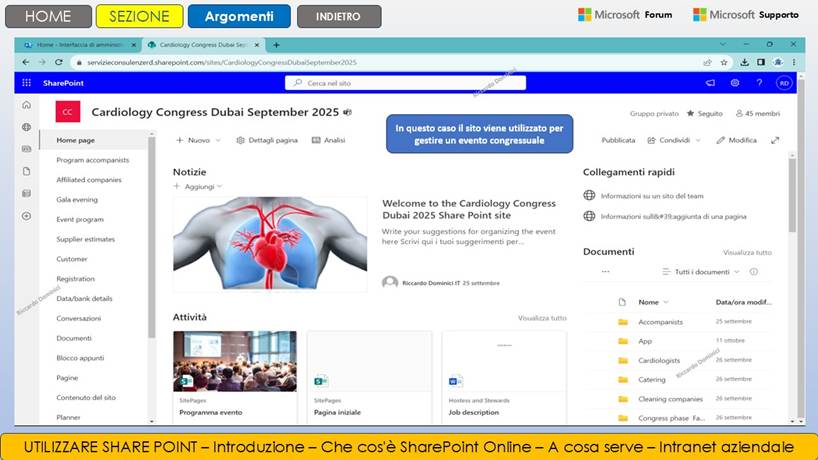Screen dimensions: 818x460
Task: Open Informazioni su un sito del team link
Action: coord(652,196)
